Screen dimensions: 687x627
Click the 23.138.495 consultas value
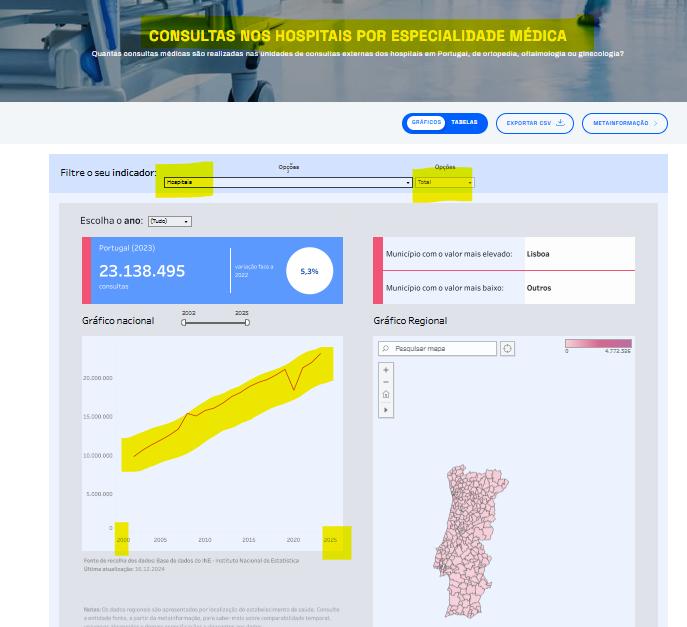coord(142,271)
